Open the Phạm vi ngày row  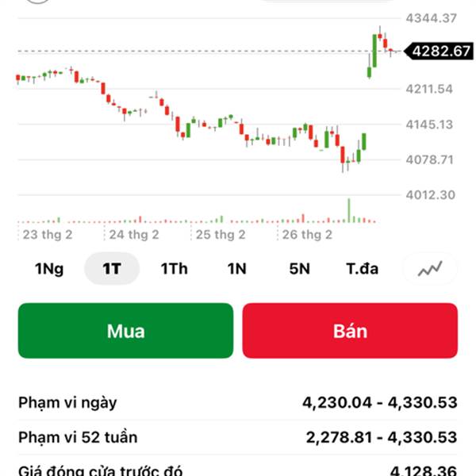[238, 402]
